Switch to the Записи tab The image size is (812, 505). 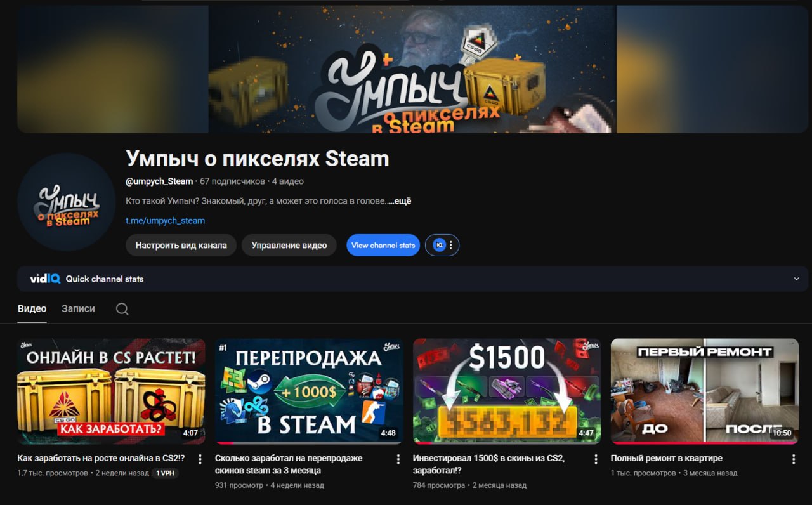tap(78, 309)
